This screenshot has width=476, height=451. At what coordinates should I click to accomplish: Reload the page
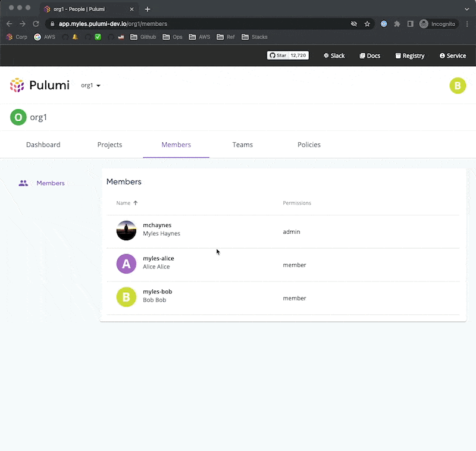pos(36,24)
